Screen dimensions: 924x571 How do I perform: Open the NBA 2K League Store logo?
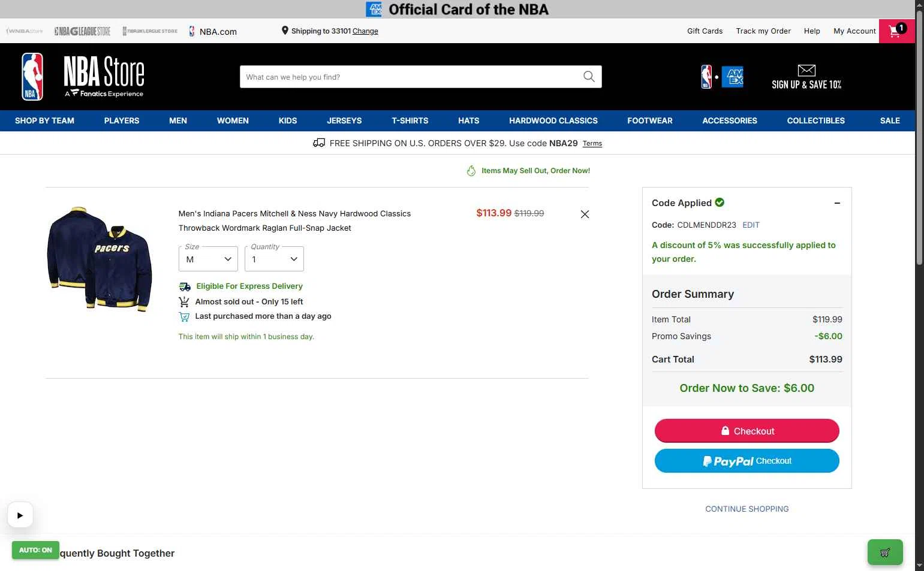(x=150, y=31)
